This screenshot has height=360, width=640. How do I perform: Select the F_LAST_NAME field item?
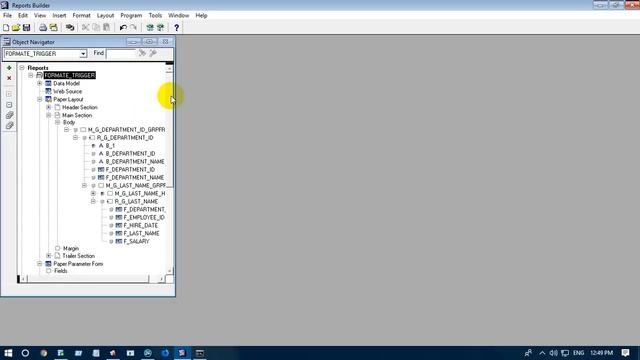(x=141, y=233)
